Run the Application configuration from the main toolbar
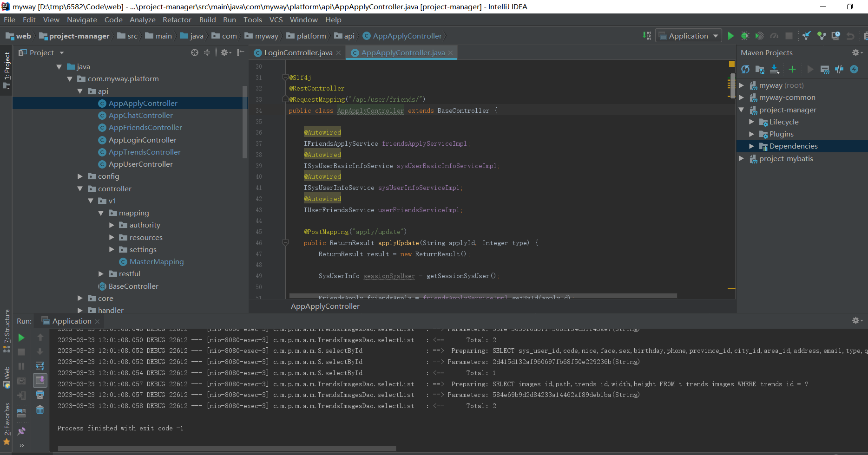868x455 pixels. 731,36
